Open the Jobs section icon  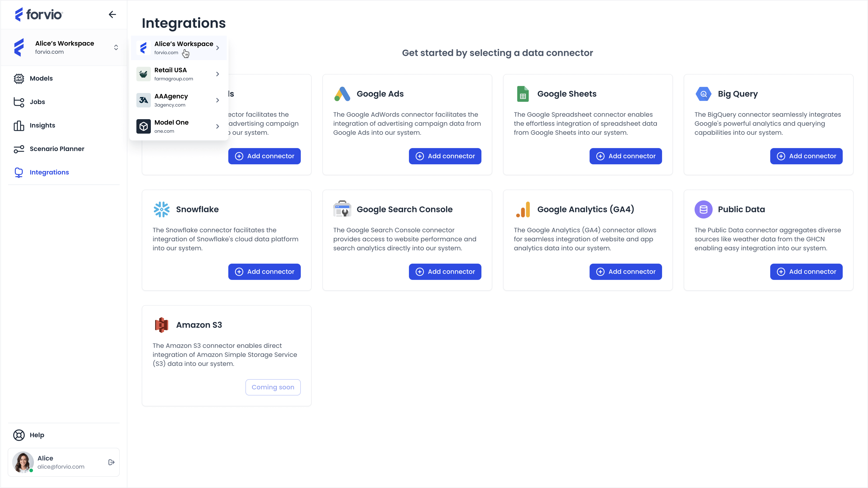click(x=19, y=102)
